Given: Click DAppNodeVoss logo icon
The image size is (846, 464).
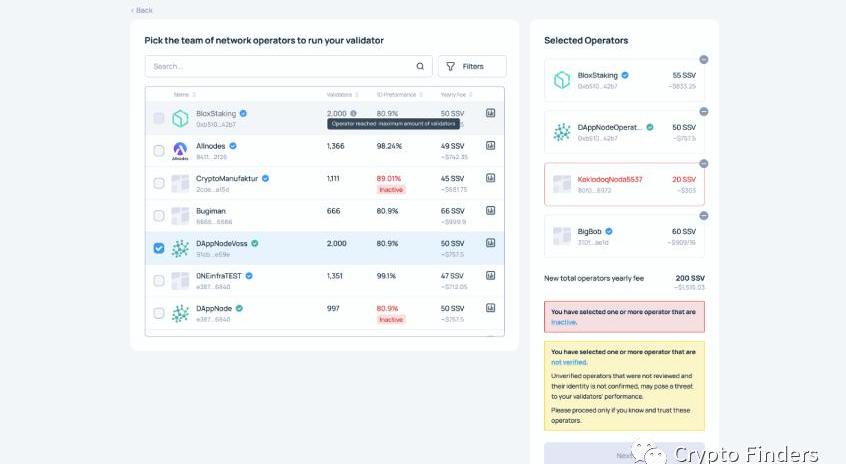Looking at the screenshot, I should 180,248.
